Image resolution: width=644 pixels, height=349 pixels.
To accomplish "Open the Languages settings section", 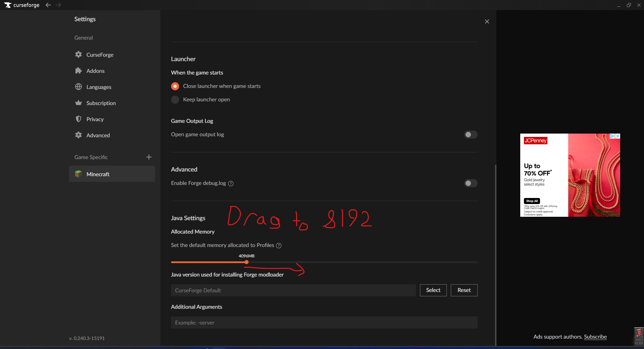I will pos(99,87).
